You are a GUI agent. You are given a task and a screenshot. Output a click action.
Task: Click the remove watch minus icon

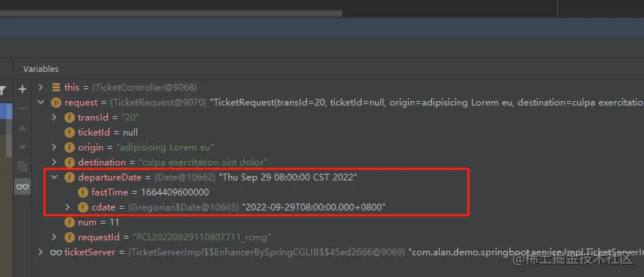[x=22, y=109]
